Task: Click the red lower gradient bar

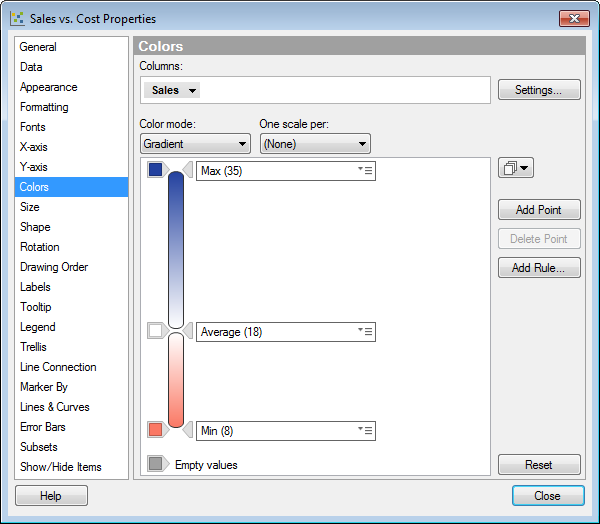Action: (x=176, y=380)
